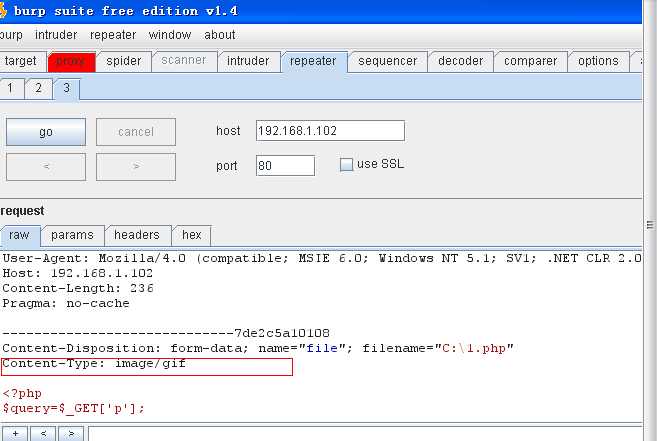Go to previous request in history
The height and width of the screenshot is (441, 657).
pyautogui.click(x=46, y=167)
